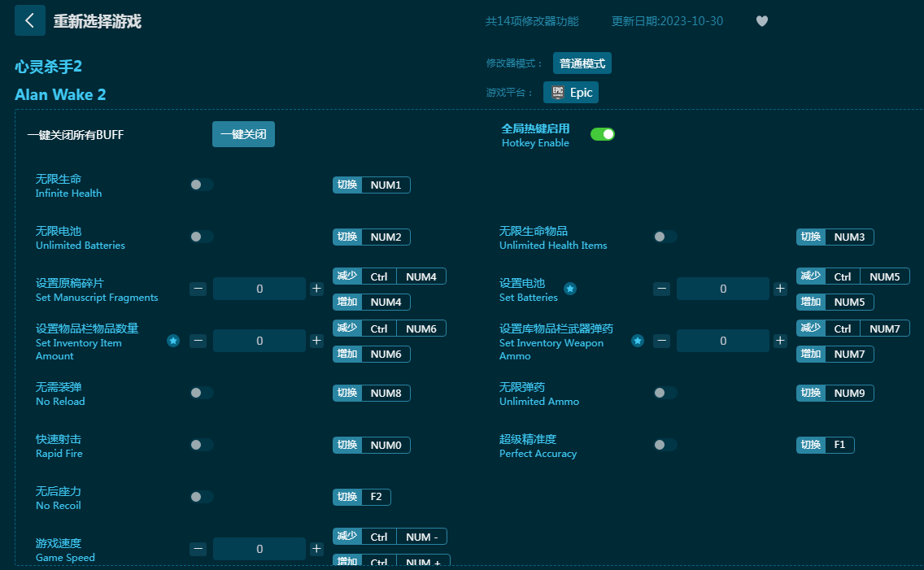This screenshot has width=924, height=570.
Task: Click the NUM2 hotkey for Unlimited Batteries
Action: [371, 237]
